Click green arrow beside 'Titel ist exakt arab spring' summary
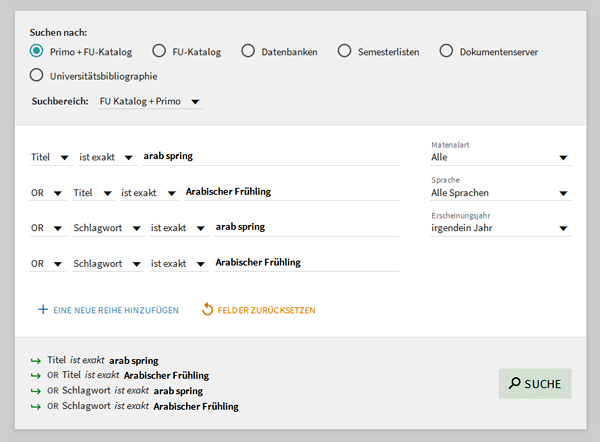 pos(36,361)
